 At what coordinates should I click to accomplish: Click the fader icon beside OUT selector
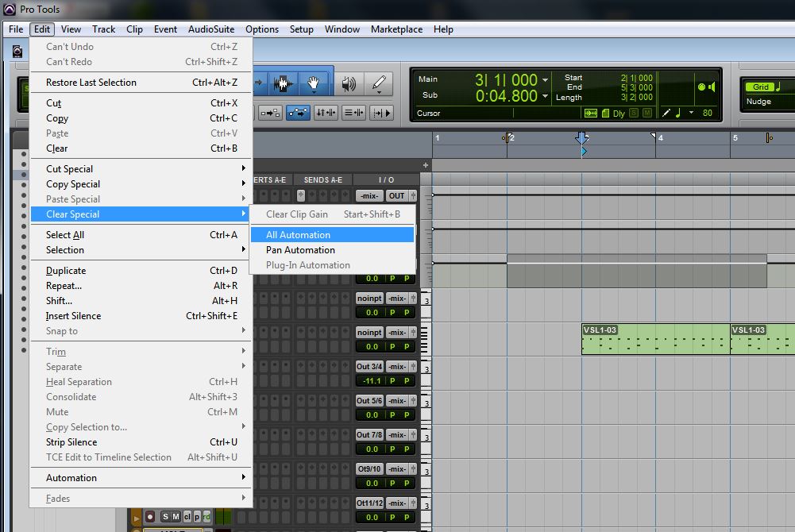click(413, 195)
